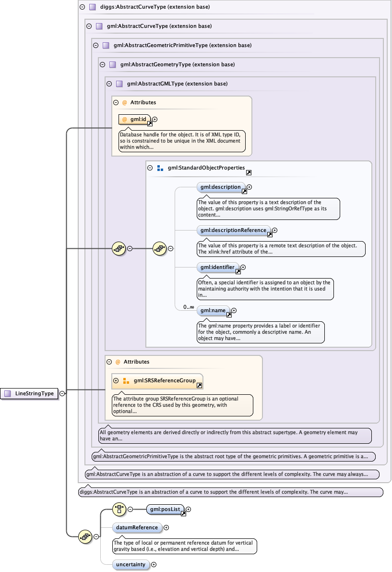Click the bottom sequence compositor near datumReference
Viewport: 392px width, 572px height.
pyautogui.click(x=85, y=536)
